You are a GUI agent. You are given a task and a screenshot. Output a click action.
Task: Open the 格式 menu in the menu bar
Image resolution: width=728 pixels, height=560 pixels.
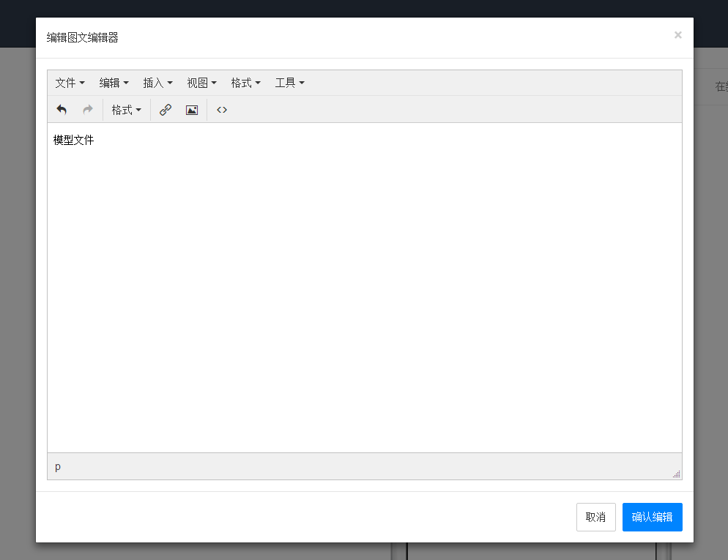(x=245, y=83)
